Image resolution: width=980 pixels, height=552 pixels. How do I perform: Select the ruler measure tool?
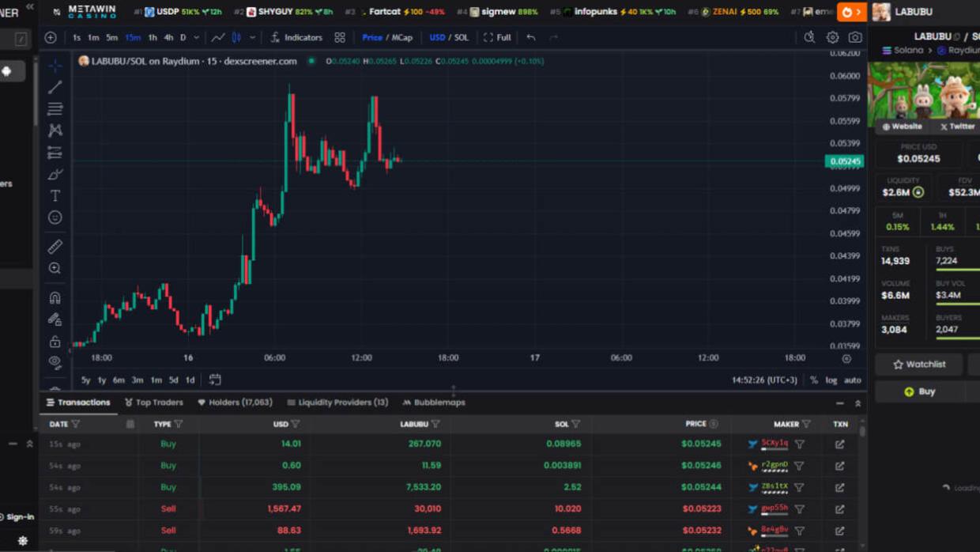(55, 247)
